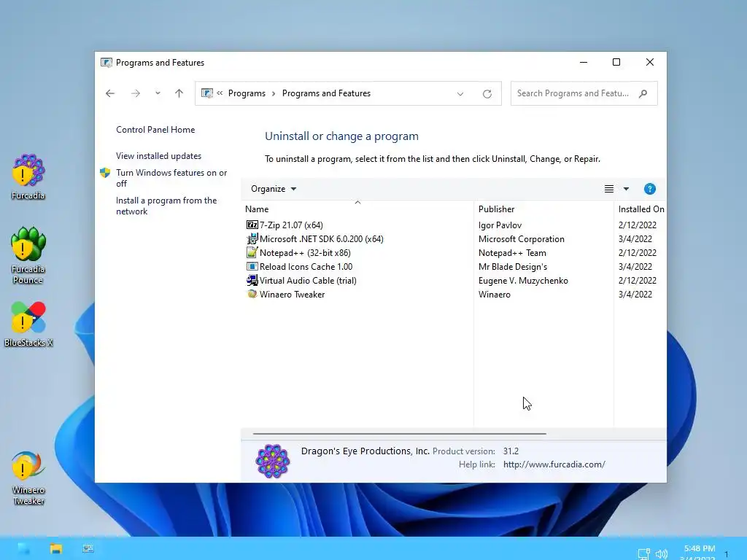Screen dimensions: 747x560
Task: Click the Furcadia logo in details pane
Action: click(x=273, y=461)
